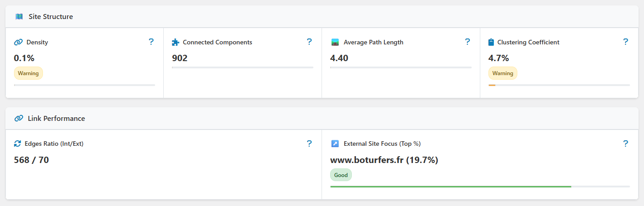Click the Connected Components puzzle icon
Screen dimensions: 644x206
175,42
